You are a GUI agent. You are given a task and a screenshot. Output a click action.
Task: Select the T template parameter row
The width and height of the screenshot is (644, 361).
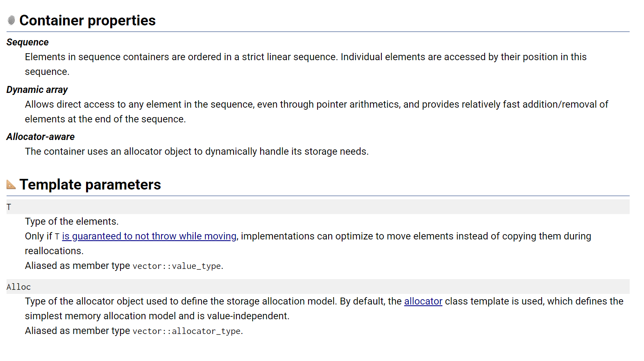[318, 207]
